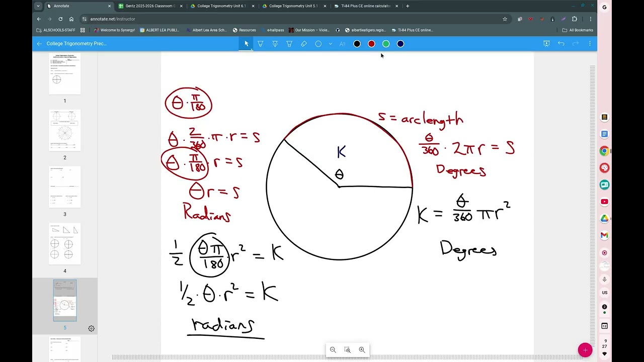
Task: Open slide 3 thumbnail
Action: click(64, 187)
